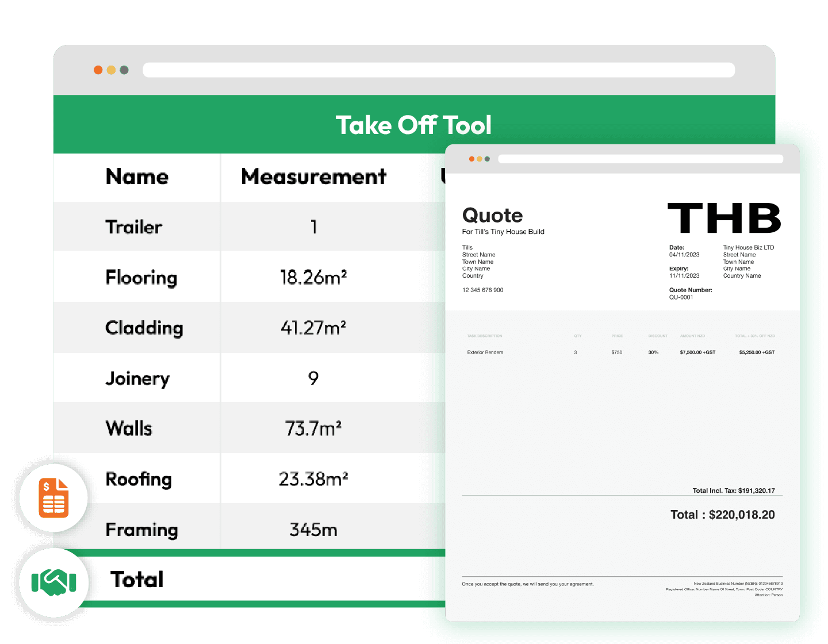Click the '18.26m²' Flooring measurement

pos(313,277)
